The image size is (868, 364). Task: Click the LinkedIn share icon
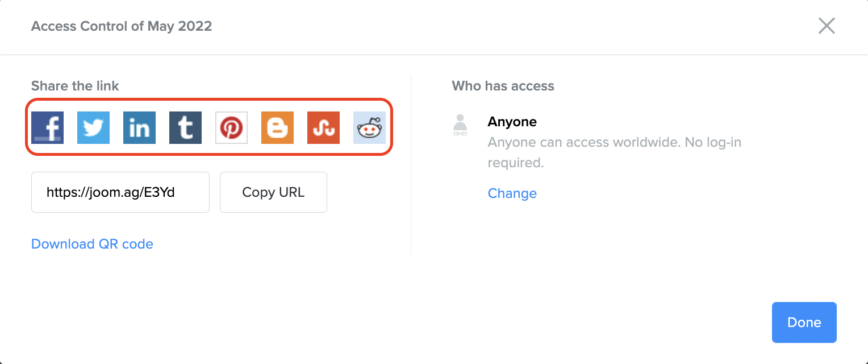tap(139, 127)
